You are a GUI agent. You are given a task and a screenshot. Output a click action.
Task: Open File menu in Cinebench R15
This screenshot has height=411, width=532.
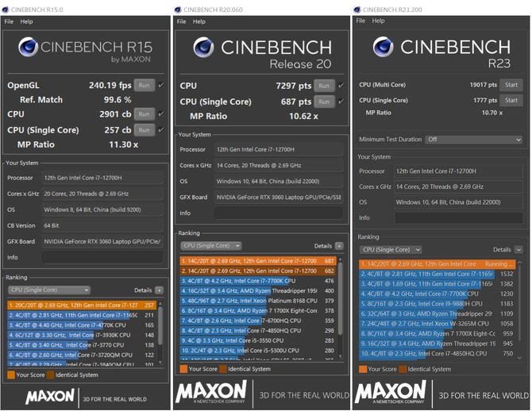pos(9,21)
